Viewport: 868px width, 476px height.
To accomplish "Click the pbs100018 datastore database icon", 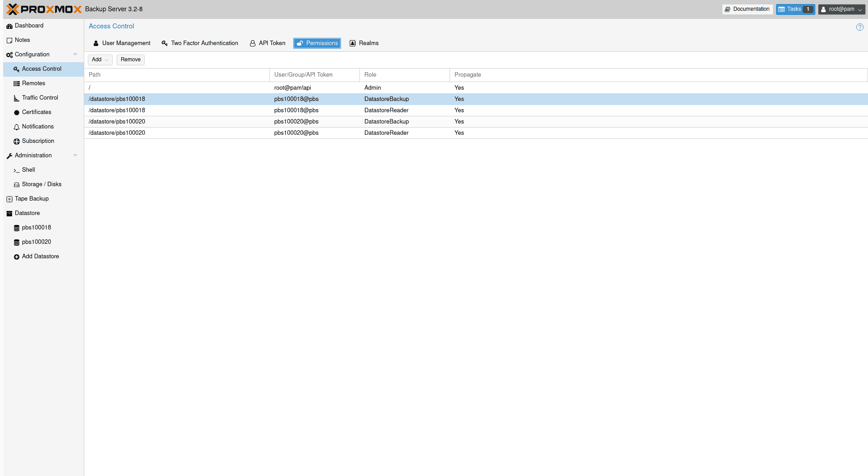I will [17, 228].
